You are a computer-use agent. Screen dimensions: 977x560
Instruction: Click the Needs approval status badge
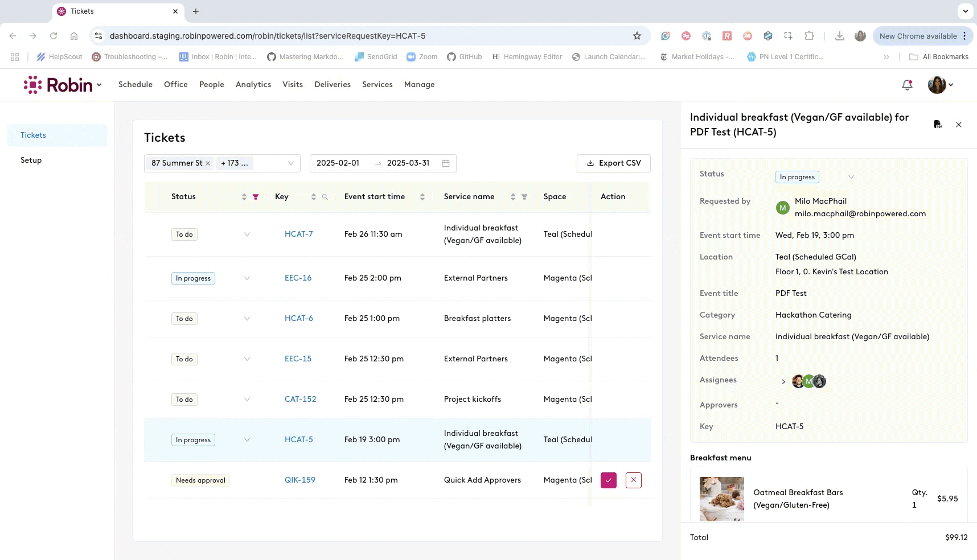coord(200,480)
